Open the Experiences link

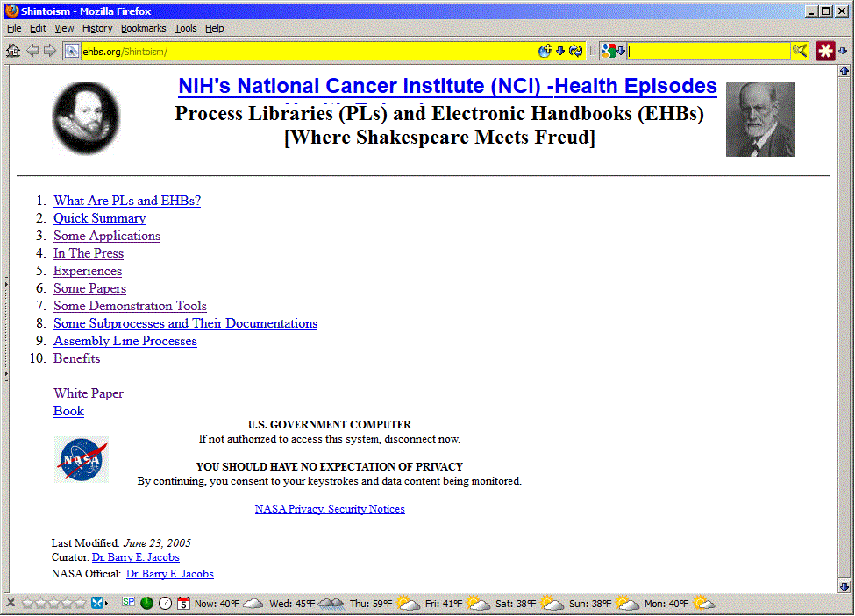click(x=88, y=272)
